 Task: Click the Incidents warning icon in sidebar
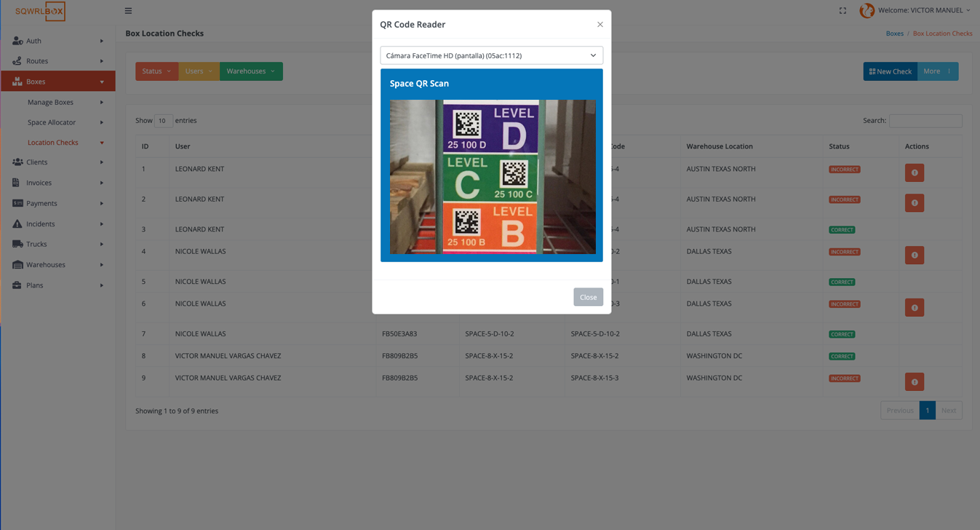click(17, 224)
